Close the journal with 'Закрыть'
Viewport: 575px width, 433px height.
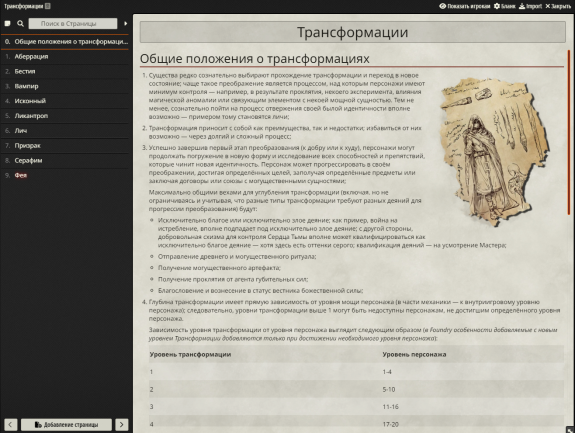[558, 6]
